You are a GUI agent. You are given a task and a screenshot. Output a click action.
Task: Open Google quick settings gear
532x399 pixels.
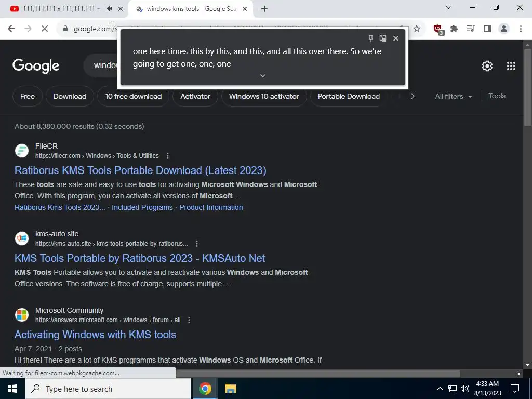tap(487, 66)
